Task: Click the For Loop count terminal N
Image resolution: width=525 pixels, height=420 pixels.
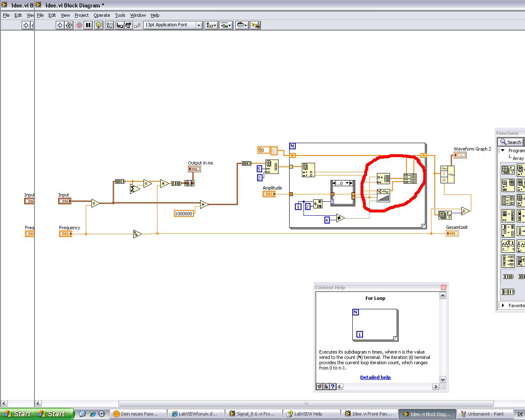Action: coord(292,146)
